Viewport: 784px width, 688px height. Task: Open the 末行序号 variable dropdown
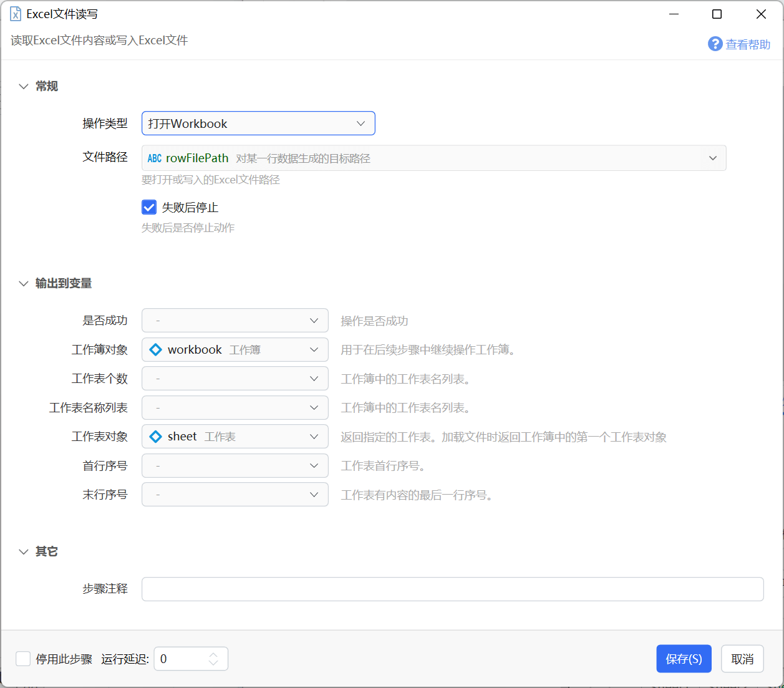(x=235, y=495)
